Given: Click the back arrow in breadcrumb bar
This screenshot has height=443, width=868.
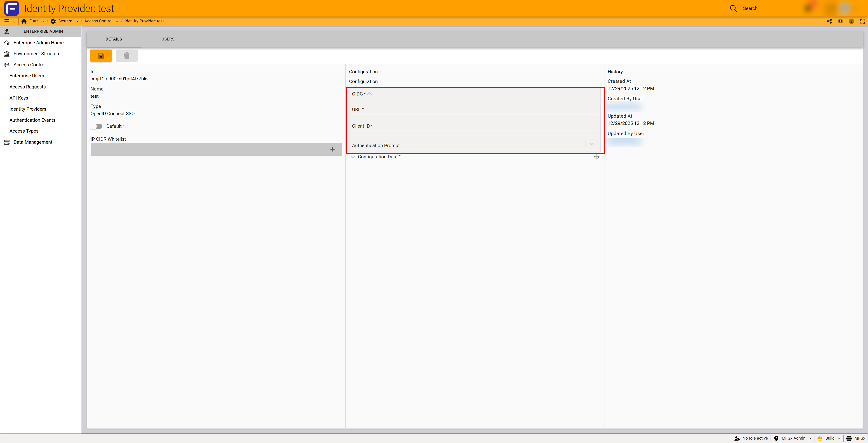Looking at the screenshot, I should pos(14,21).
